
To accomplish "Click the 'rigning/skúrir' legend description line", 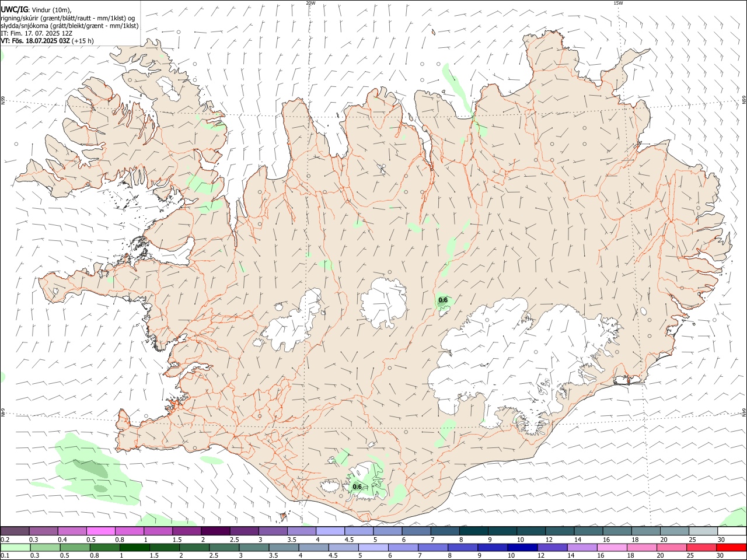I will 68,17.
